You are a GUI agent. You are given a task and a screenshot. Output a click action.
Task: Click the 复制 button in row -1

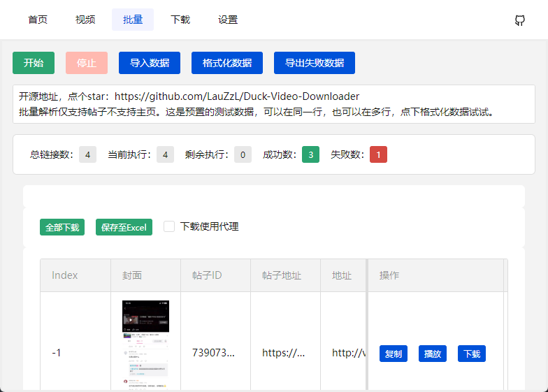(x=394, y=354)
